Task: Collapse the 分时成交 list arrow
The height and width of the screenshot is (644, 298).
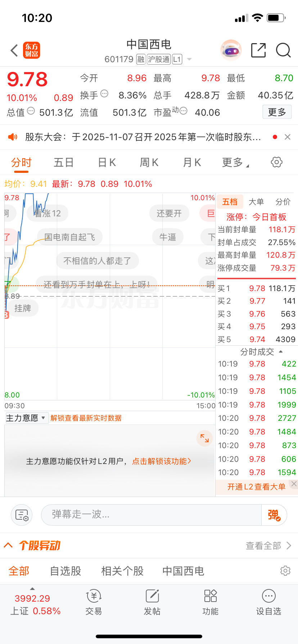Action: [x=281, y=352]
